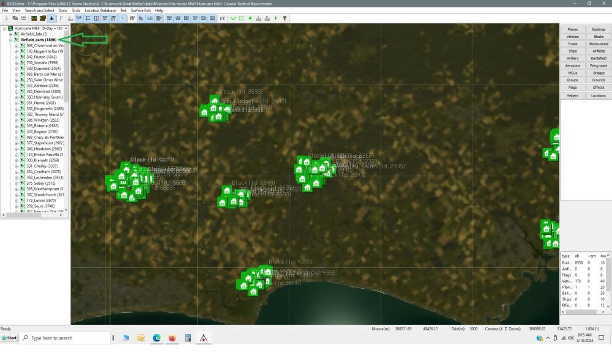The width and height of the screenshot is (612, 364).
Task: Collapse the Airfield_early group node
Action: (x=12, y=40)
